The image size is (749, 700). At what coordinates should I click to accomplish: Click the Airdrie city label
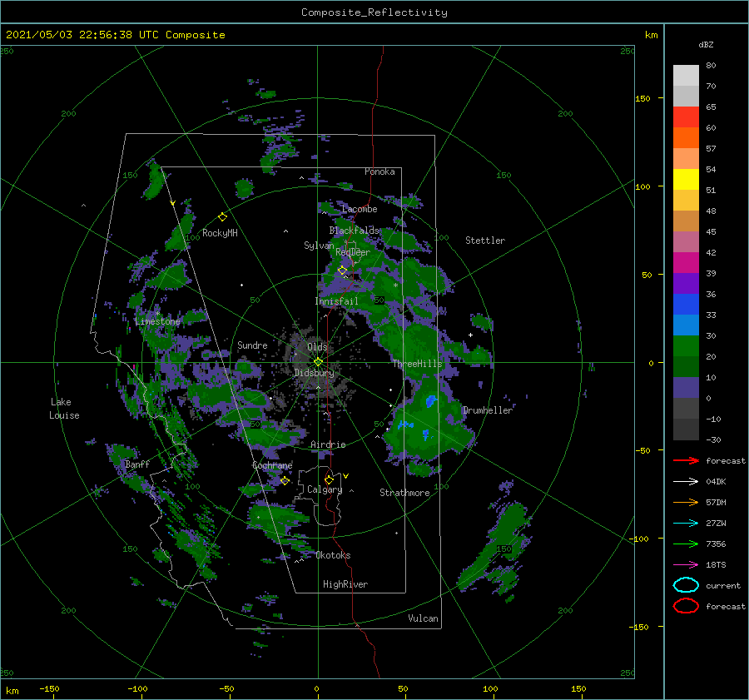[x=328, y=444]
